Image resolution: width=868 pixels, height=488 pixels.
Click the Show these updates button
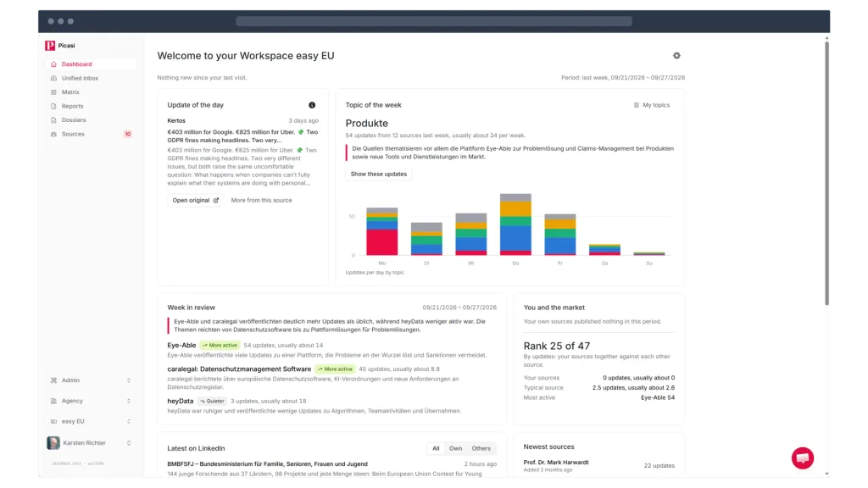(379, 174)
